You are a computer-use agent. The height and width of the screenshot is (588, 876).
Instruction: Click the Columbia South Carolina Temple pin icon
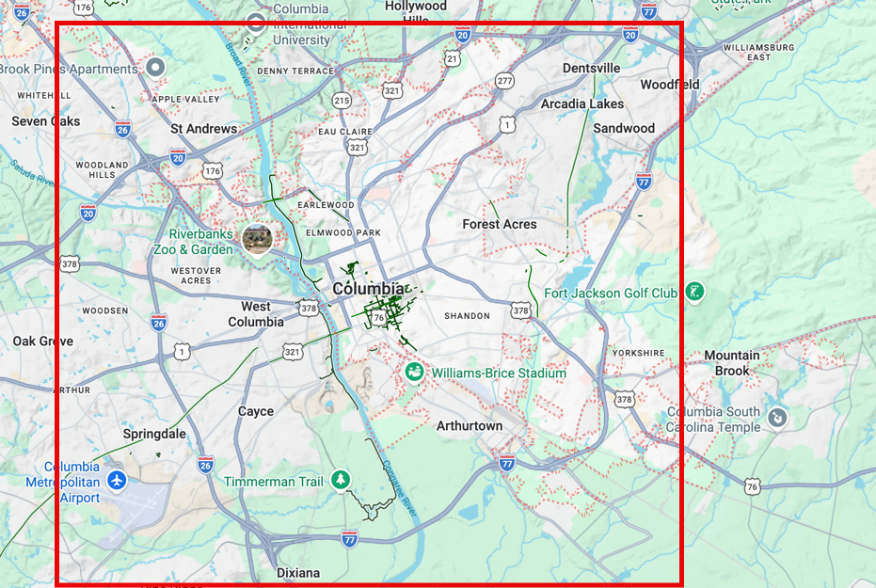[777, 418]
